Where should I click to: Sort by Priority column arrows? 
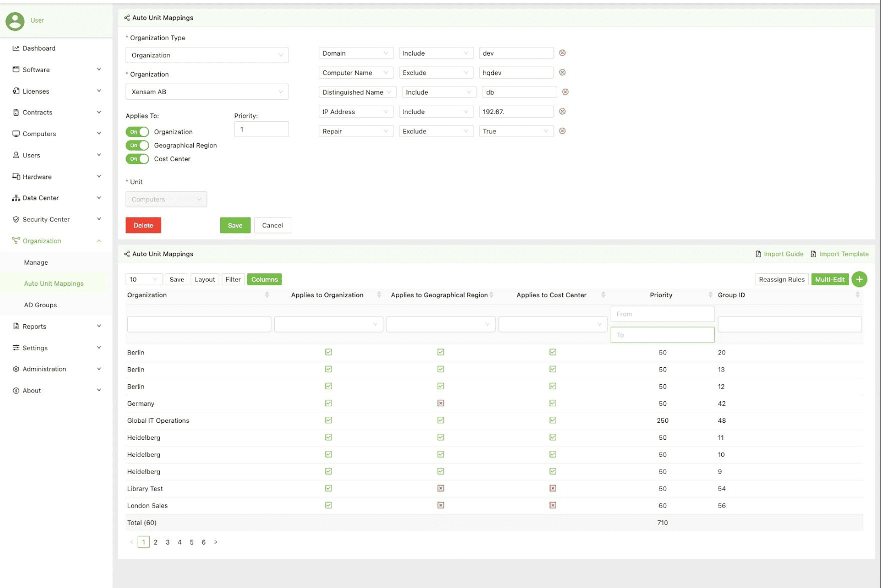(710, 295)
